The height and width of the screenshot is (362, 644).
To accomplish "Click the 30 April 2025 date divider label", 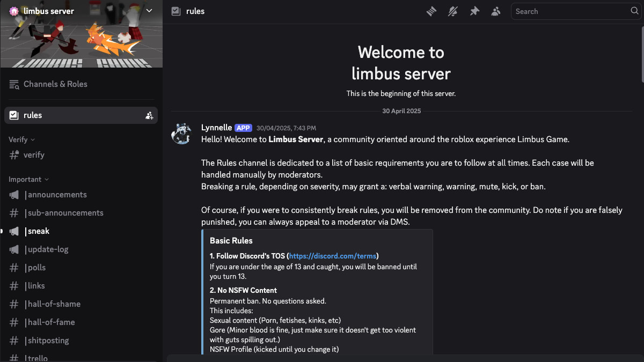I will 401,111.
